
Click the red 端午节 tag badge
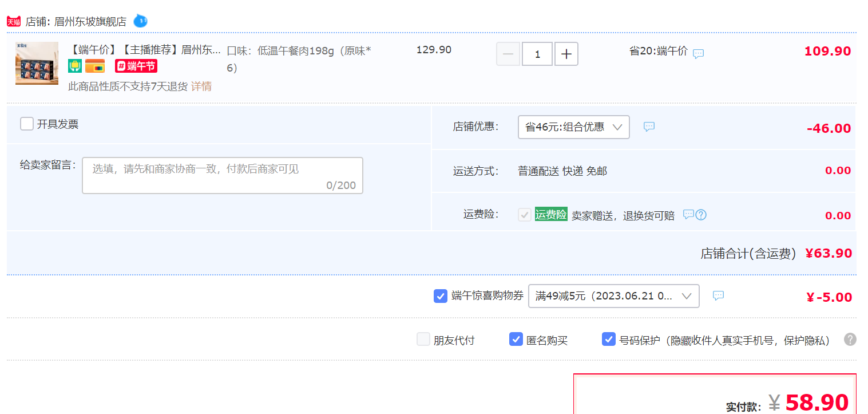point(136,66)
